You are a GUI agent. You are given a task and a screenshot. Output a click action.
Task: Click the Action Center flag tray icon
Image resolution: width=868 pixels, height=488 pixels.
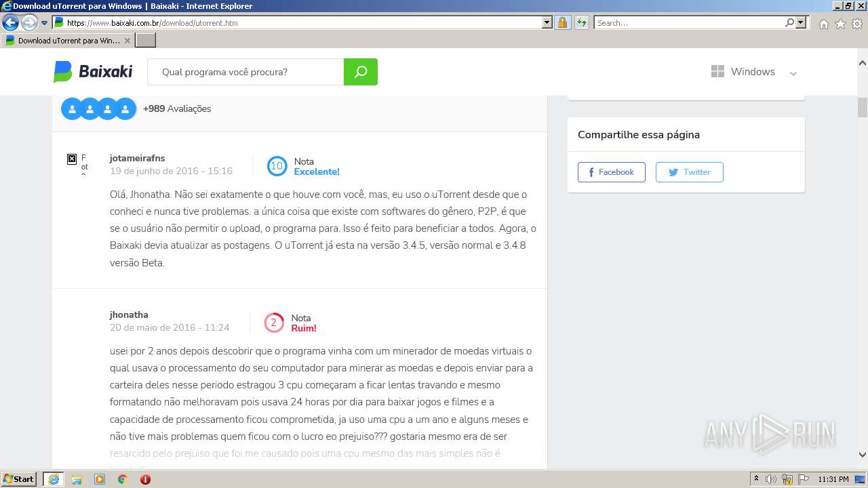[x=803, y=479]
